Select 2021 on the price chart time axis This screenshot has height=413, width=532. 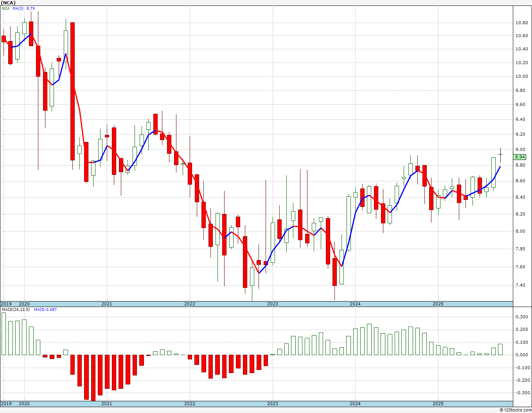pyautogui.click(x=107, y=304)
